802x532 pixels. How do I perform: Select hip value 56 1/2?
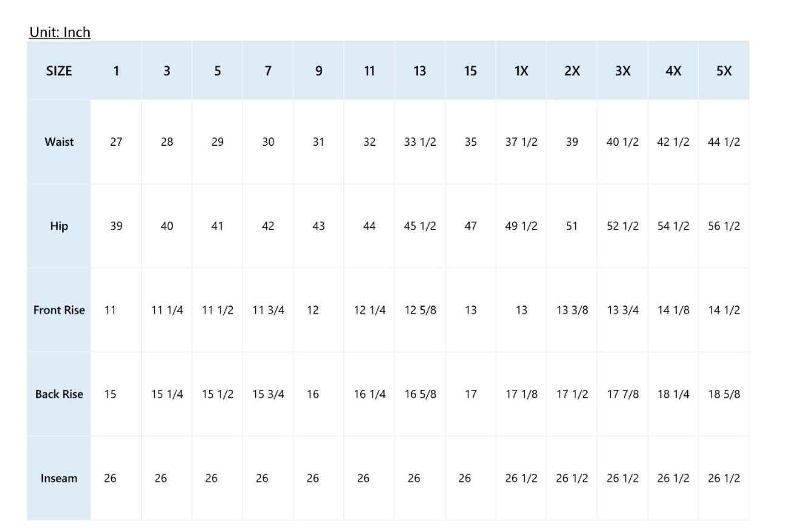click(x=724, y=226)
